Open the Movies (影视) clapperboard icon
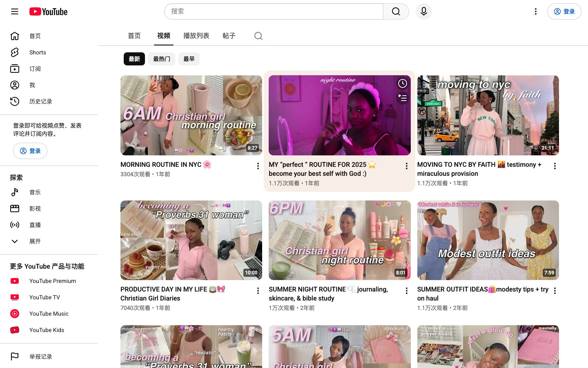This screenshot has height=368, width=588. [15, 209]
